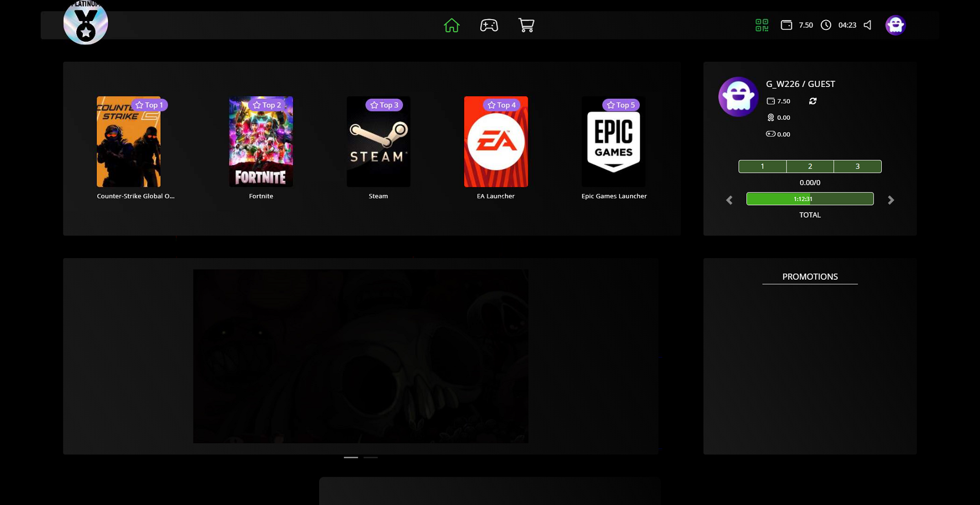This screenshot has width=980, height=505.
Task: Click the wallet balance icon in top bar
Action: pyautogui.click(x=786, y=25)
